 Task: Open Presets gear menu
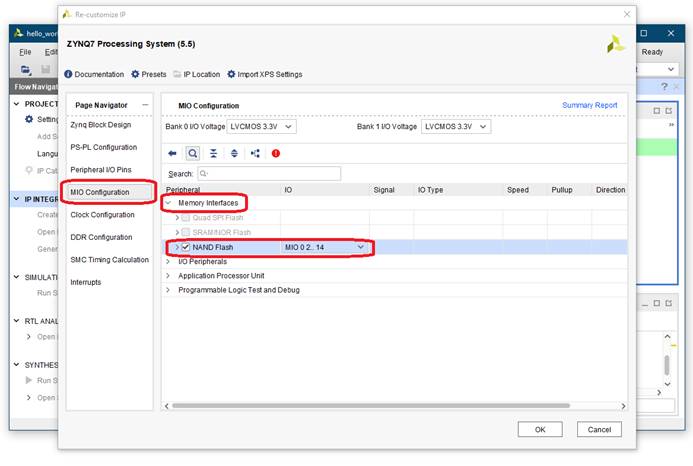click(148, 74)
